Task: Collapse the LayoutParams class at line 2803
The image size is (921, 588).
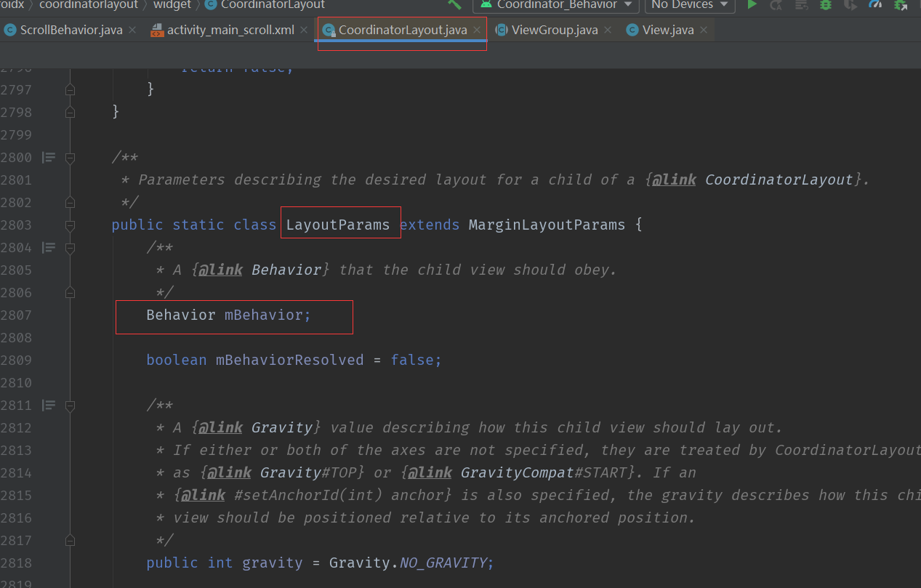Action: tap(70, 225)
